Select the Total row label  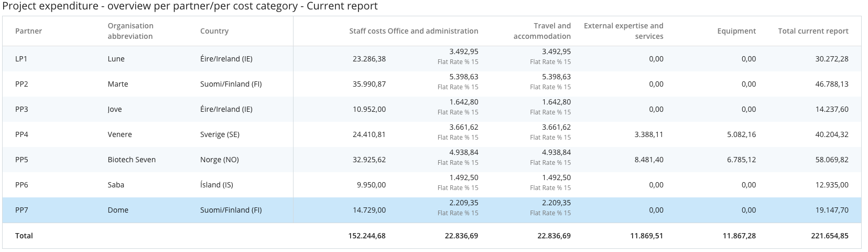tap(24, 236)
